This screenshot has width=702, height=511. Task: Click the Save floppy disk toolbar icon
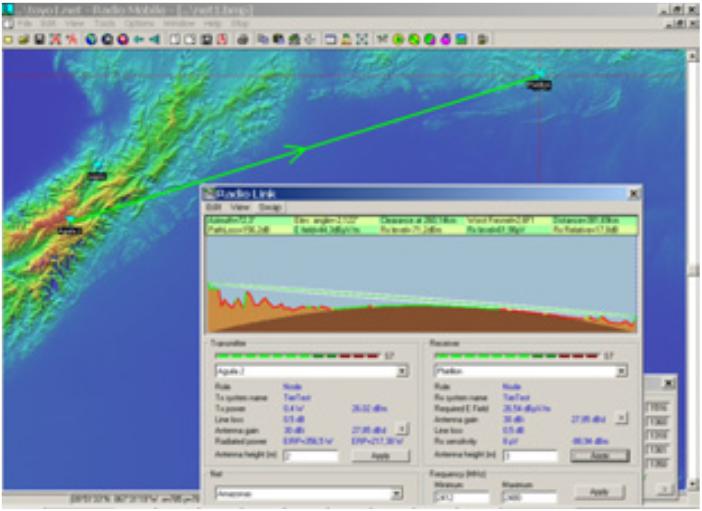39,39
